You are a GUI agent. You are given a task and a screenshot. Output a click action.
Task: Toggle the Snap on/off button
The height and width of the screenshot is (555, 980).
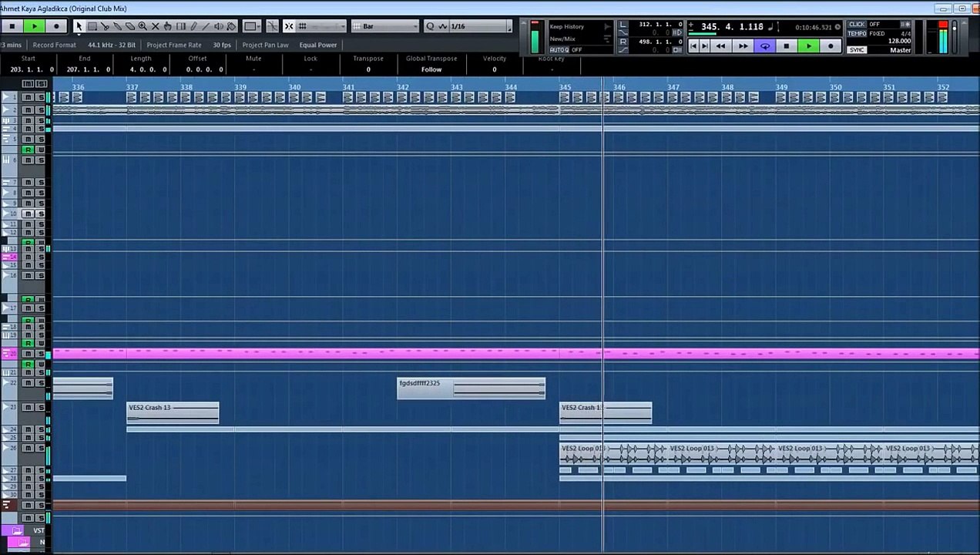click(289, 26)
